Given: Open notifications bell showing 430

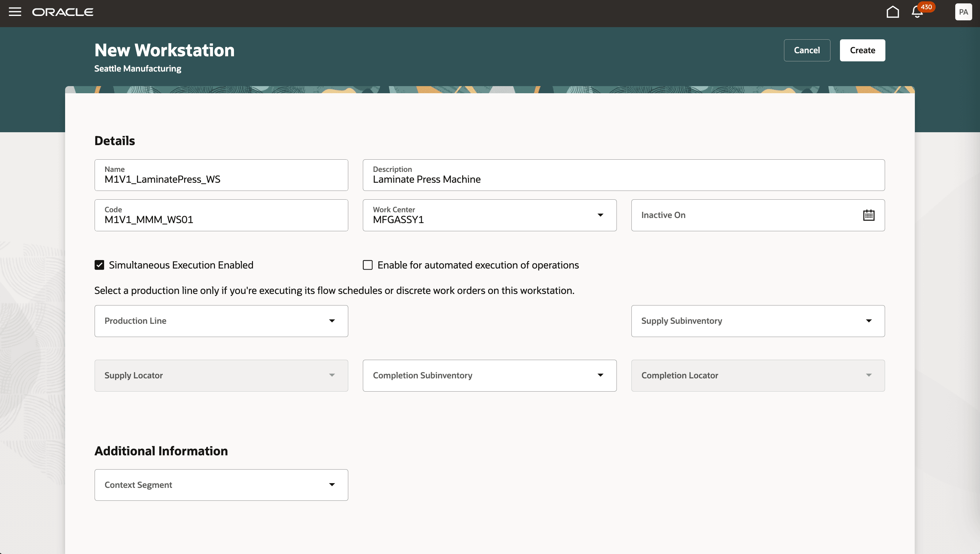Looking at the screenshot, I should [917, 12].
